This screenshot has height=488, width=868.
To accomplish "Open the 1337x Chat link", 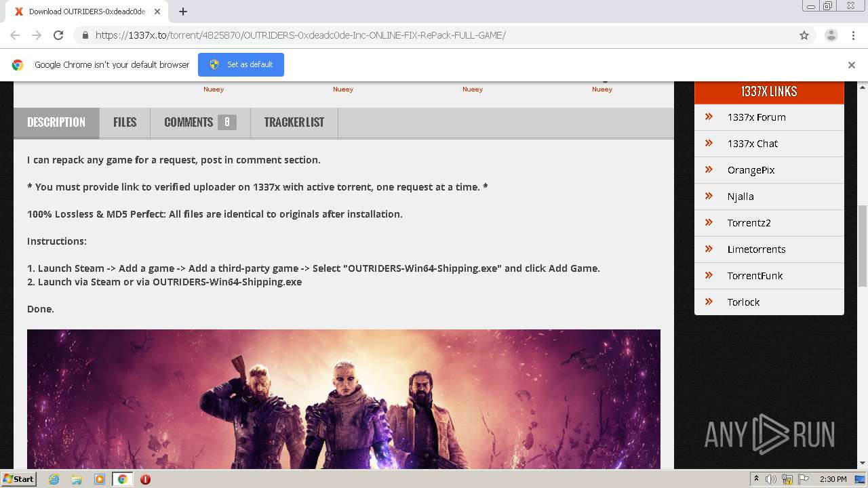I will click(x=753, y=144).
